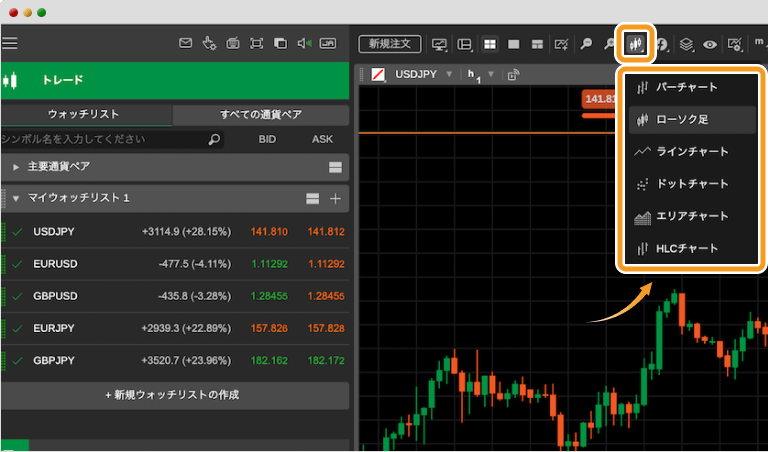768x452 pixels.
Task: Open the chart settings gear icon
Action: [x=735, y=45]
